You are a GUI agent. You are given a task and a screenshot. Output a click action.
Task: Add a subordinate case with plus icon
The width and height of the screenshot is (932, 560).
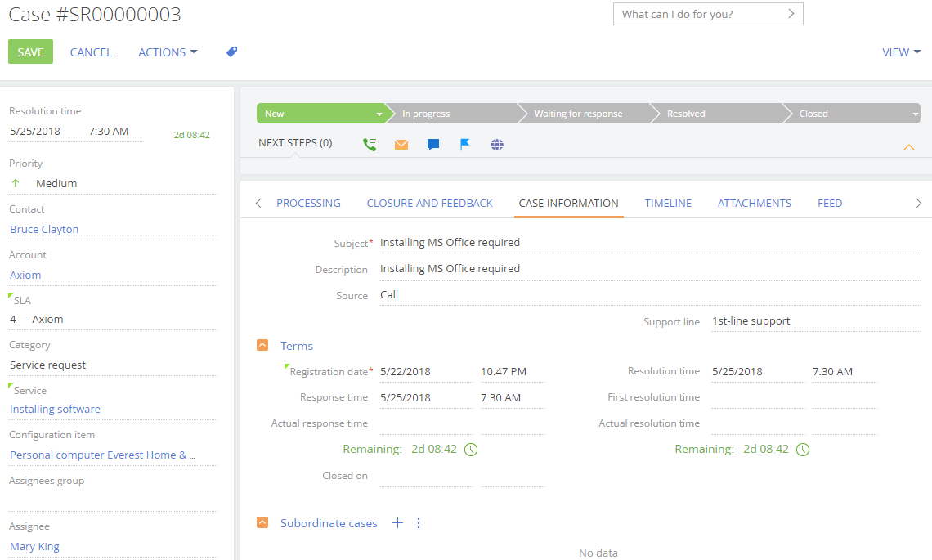[x=397, y=523]
